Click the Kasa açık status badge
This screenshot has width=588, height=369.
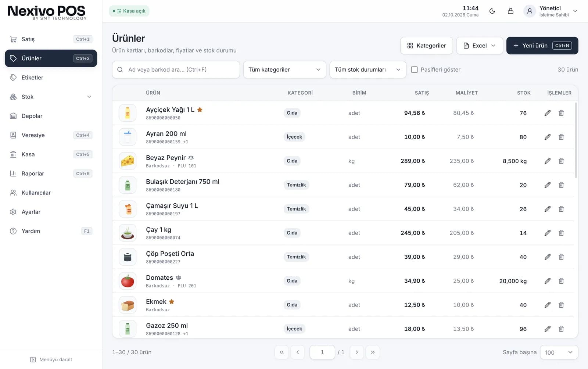pos(129,11)
